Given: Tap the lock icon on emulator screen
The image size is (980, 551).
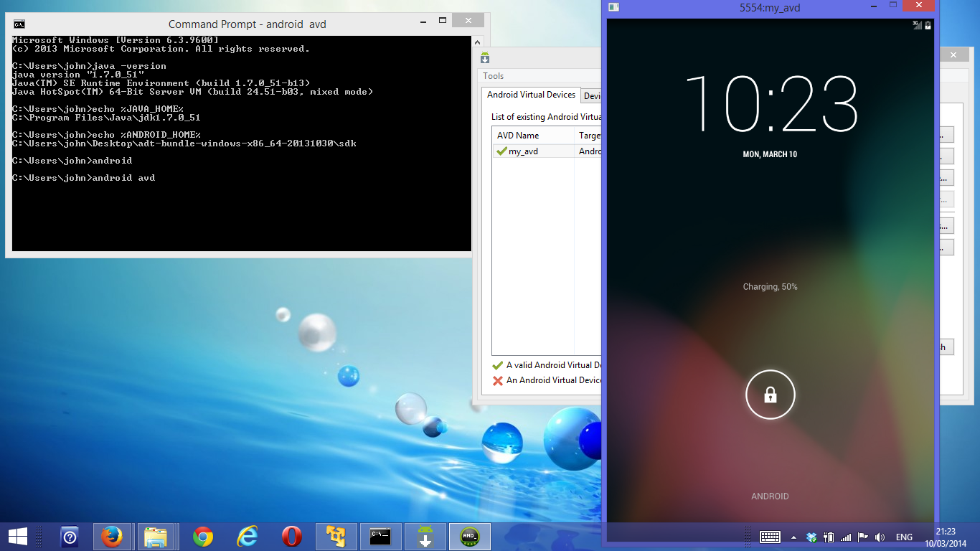Looking at the screenshot, I should click(x=770, y=394).
